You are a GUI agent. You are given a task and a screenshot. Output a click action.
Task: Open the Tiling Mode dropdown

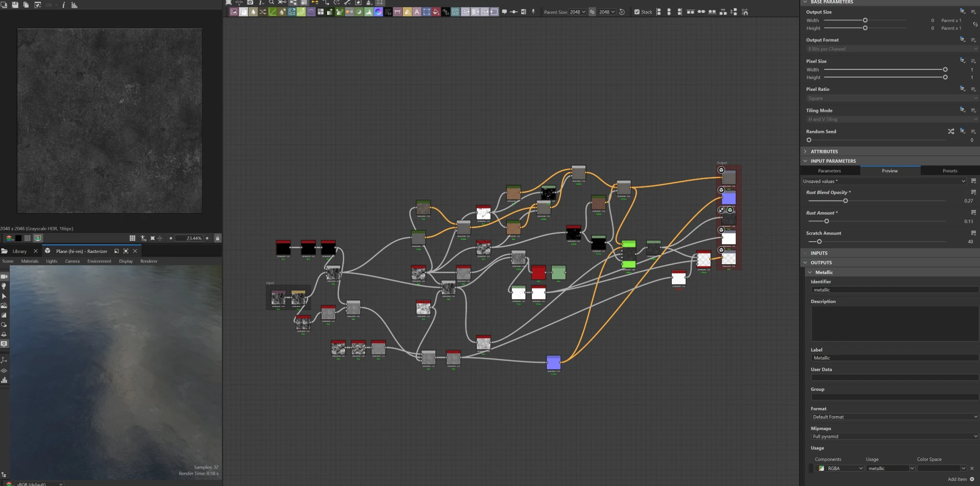point(892,119)
